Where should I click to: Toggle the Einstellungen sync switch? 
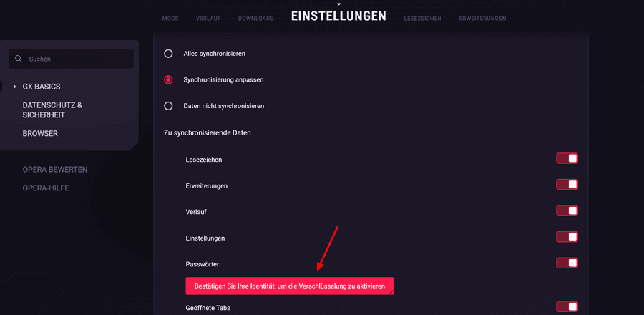(x=567, y=237)
